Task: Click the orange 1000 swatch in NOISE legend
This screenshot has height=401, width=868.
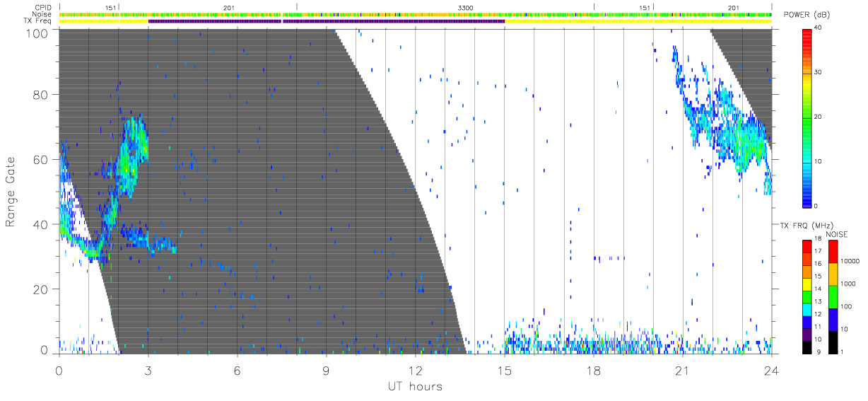Action: [x=833, y=274]
